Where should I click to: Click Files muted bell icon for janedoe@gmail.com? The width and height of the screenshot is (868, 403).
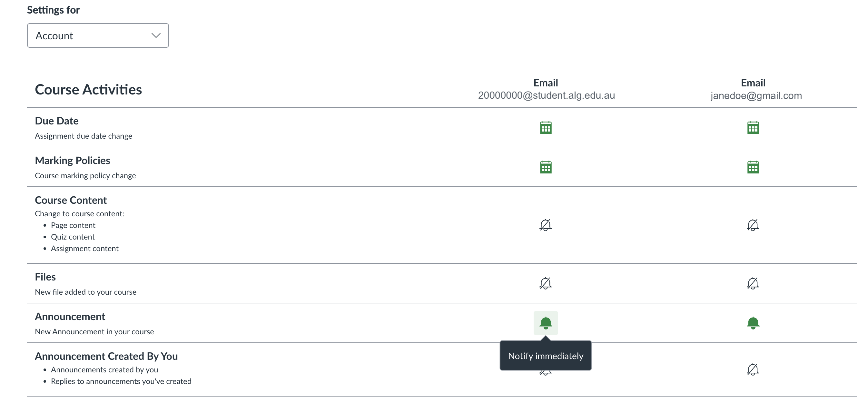pyautogui.click(x=753, y=283)
